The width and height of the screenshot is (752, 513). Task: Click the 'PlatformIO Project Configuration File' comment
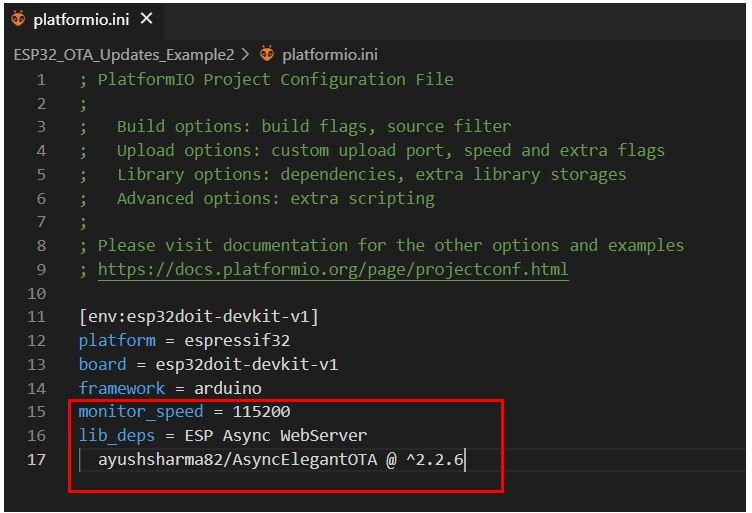click(275, 79)
